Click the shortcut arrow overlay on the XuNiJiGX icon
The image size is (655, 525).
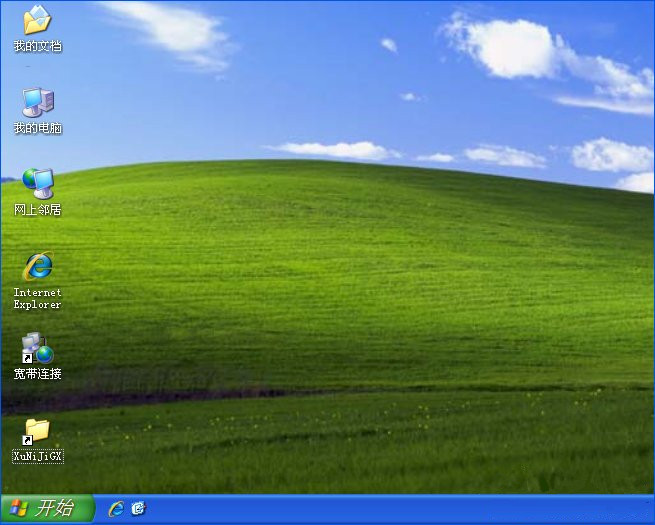(x=28, y=440)
